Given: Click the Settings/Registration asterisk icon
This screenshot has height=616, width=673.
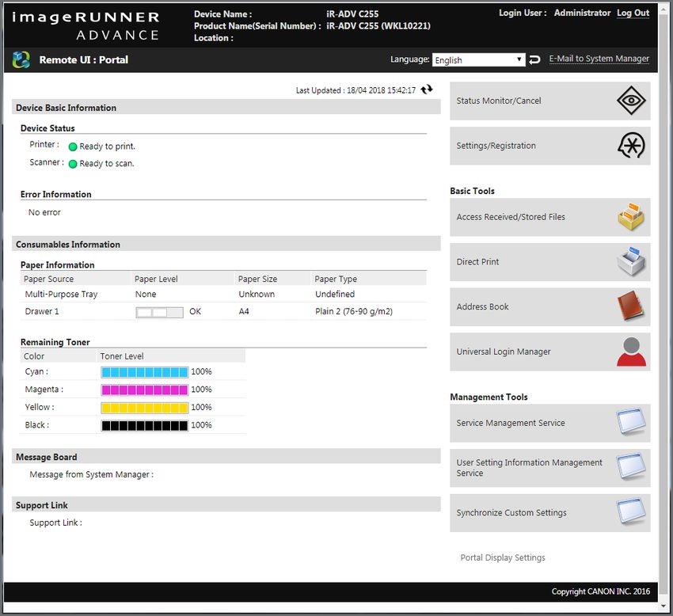Looking at the screenshot, I should 631,146.
